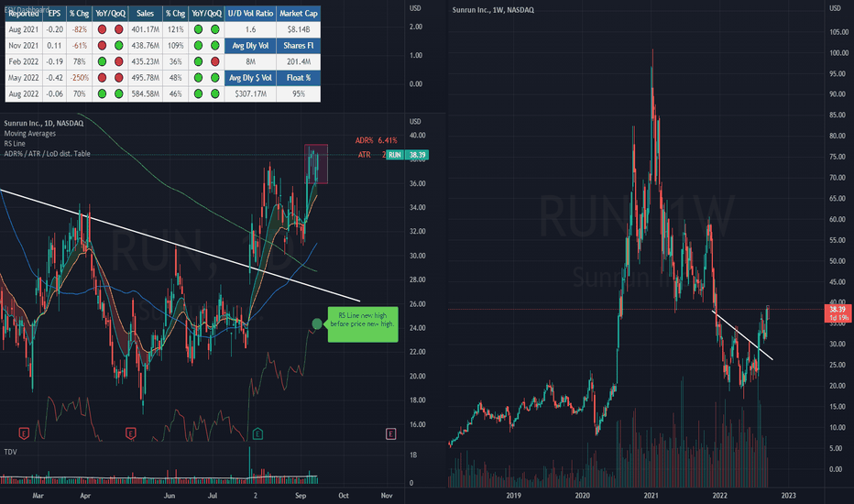Click the 'Sales' table header

(x=146, y=13)
